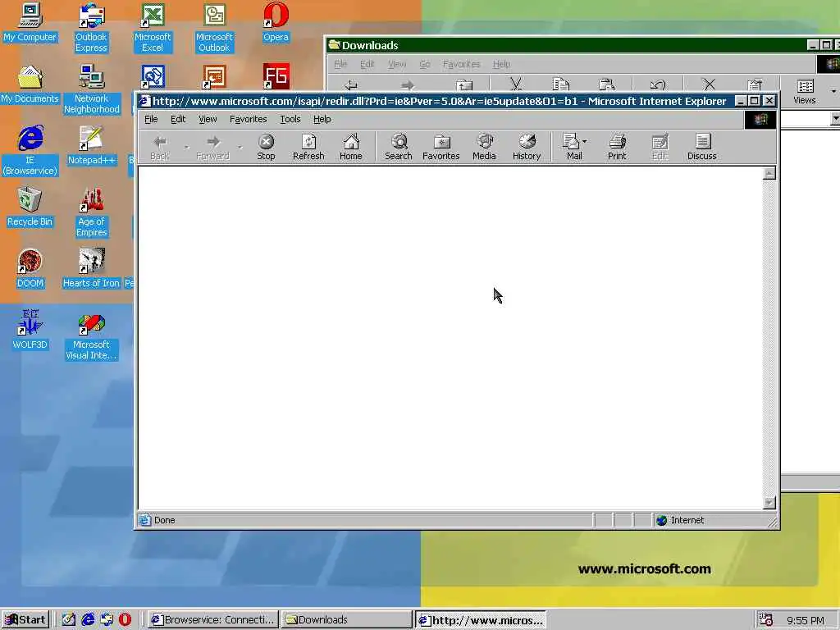Open the Edit menu in Internet Explorer
840x630 pixels.
[178, 119]
